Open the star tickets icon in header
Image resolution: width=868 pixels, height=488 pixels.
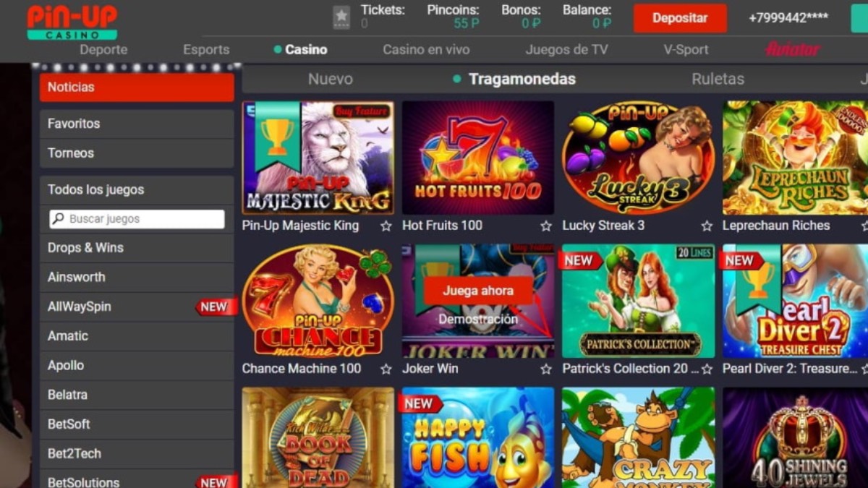tap(341, 17)
